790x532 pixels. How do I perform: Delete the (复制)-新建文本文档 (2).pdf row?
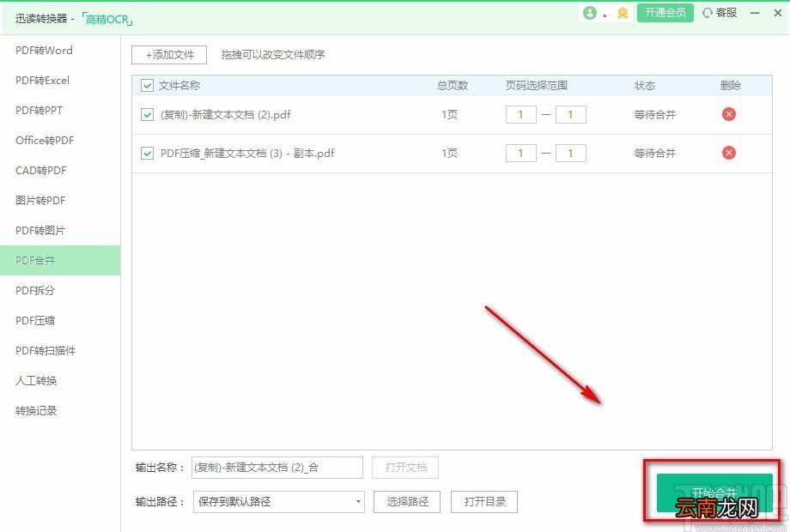728,115
